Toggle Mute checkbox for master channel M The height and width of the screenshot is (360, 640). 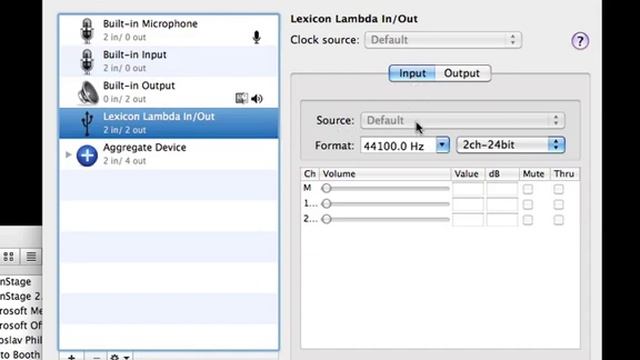[x=528, y=189]
